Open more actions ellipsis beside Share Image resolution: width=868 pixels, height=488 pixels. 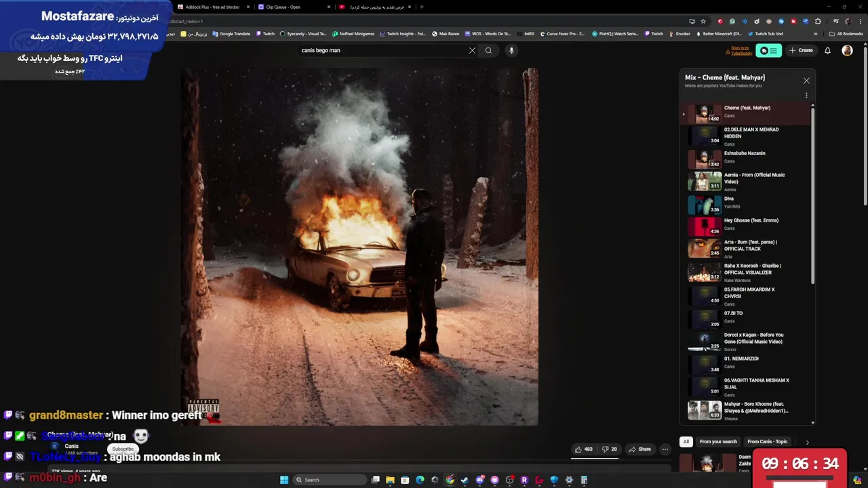665,449
